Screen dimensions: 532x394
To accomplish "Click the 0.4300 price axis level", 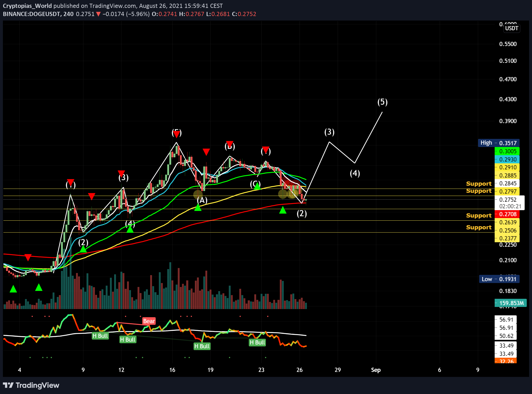I will (x=508, y=99).
